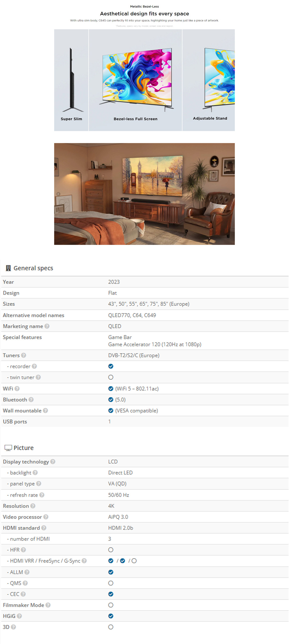Open the help tooltip for WiFi
The height and width of the screenshot is (644, 289).
(17, 389)
